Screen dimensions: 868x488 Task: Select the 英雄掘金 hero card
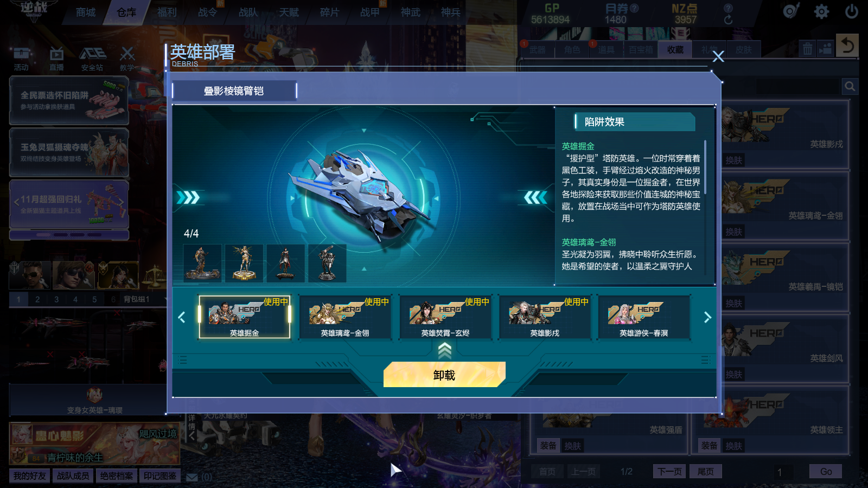[x=245, y=317]
